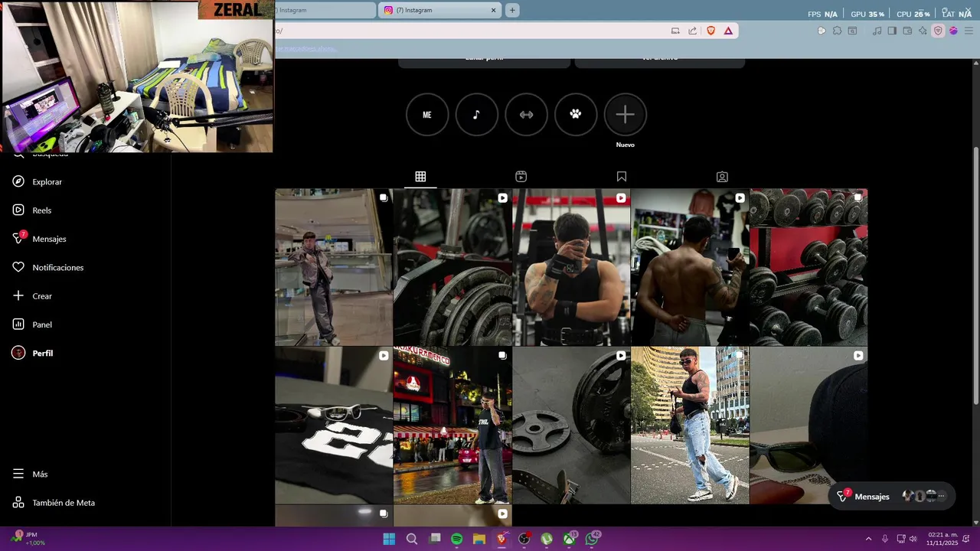Open Xbox app from the taskbar
This screenshot has height=551, width=980.
570,539
